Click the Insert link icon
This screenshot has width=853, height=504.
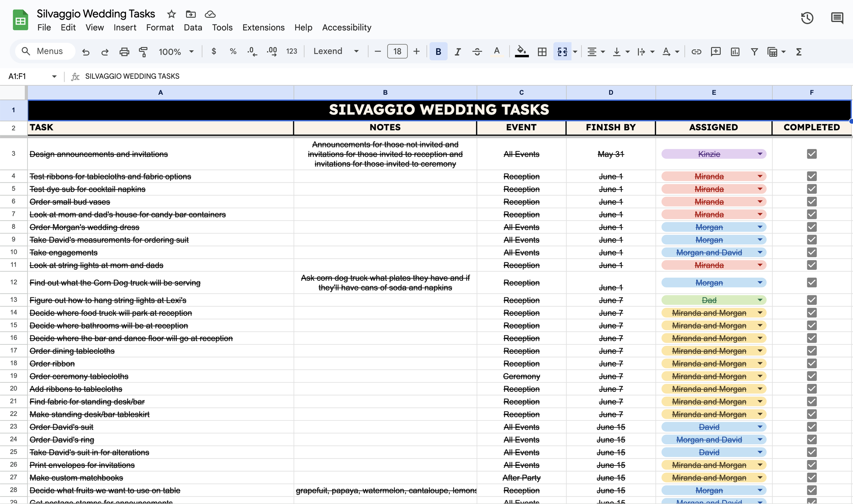(696, 51)
